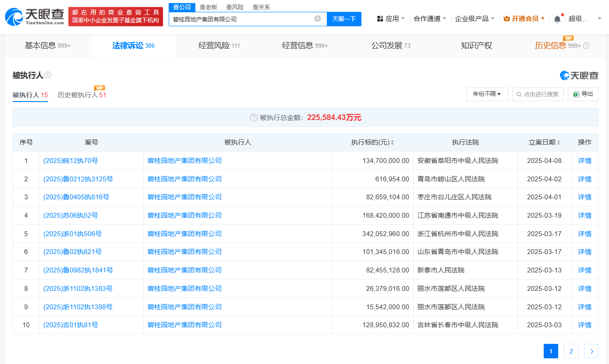Switch to 查老板 search tab
This screenshot has height=364, width=609.
[209, 7]
